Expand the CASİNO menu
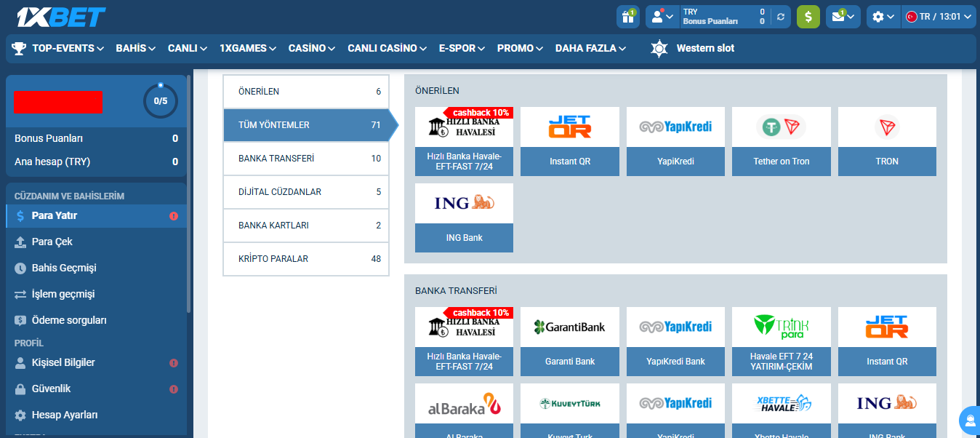980x438 pixels. pos(312,48)
